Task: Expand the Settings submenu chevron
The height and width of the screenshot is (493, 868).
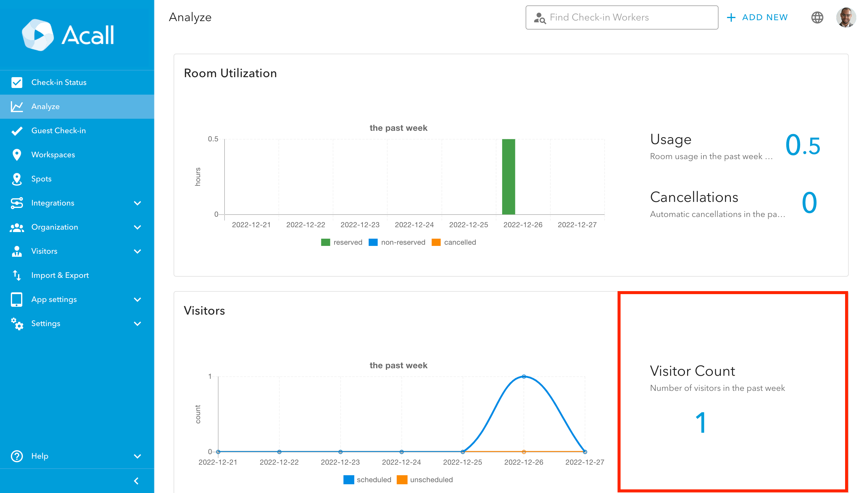Action: [x=137, y=324]
